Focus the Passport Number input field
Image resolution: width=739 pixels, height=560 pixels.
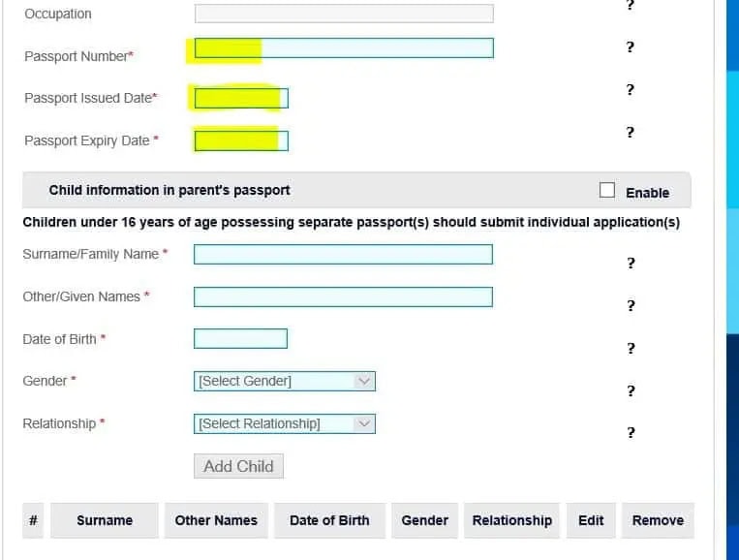pyautogui.click(x=344, y=48)
